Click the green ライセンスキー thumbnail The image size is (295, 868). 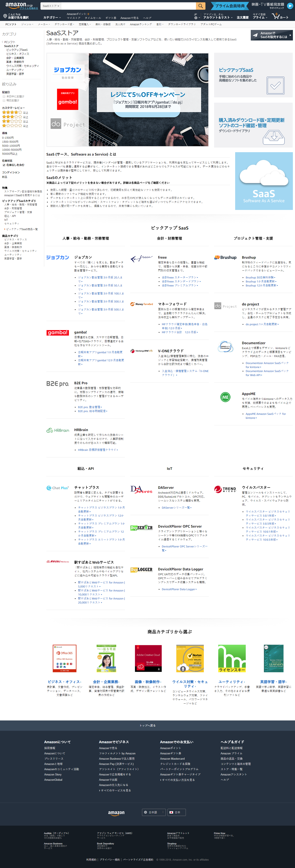[x=232, y=659]
